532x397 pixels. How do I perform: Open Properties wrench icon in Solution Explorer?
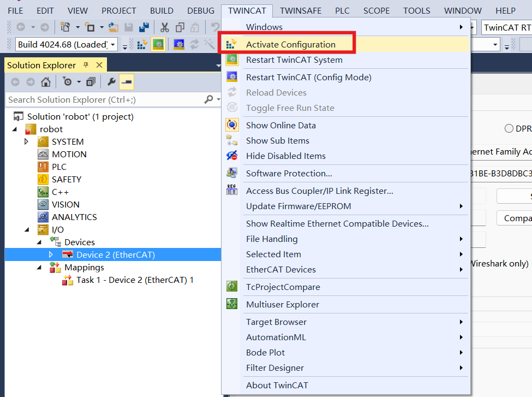coord(111,82)
